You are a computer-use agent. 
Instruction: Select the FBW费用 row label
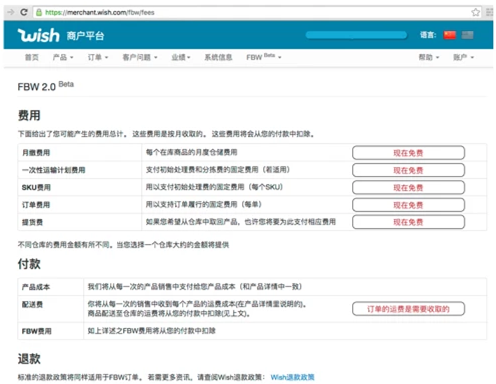[x=36, y=331]
